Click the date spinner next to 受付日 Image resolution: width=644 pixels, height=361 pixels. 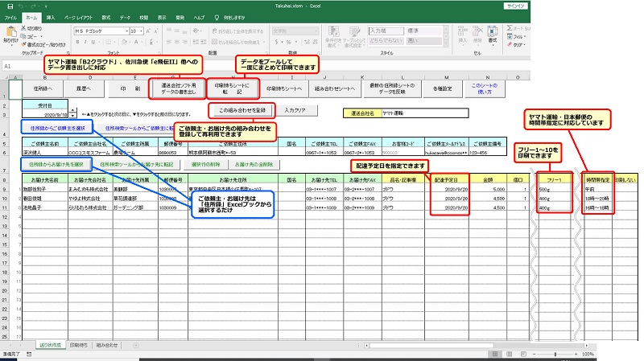coord(73,114)
